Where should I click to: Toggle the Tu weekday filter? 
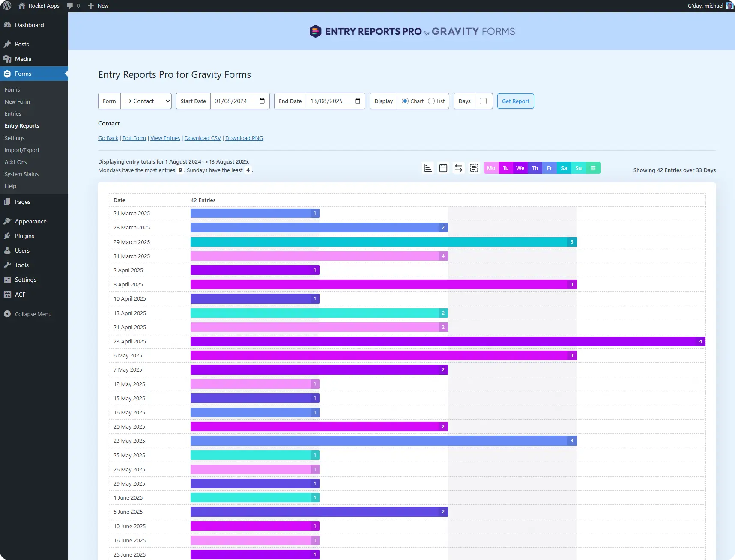pyautogui.click(x=506, y=168)
